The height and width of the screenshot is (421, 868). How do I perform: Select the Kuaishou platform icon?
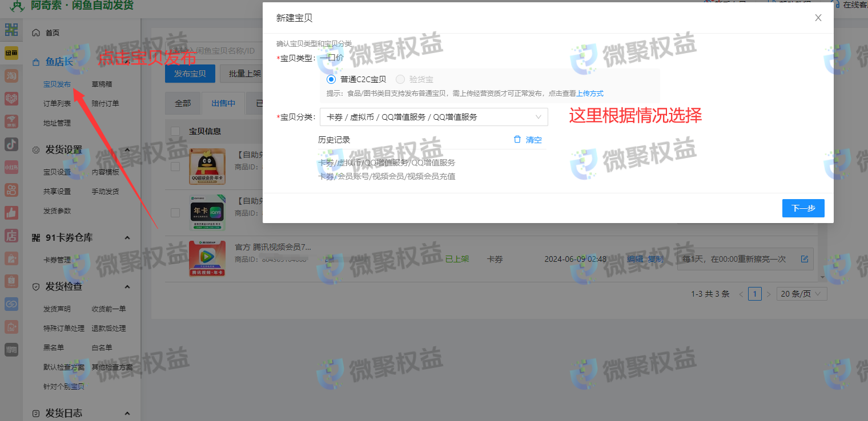[11, 189]
